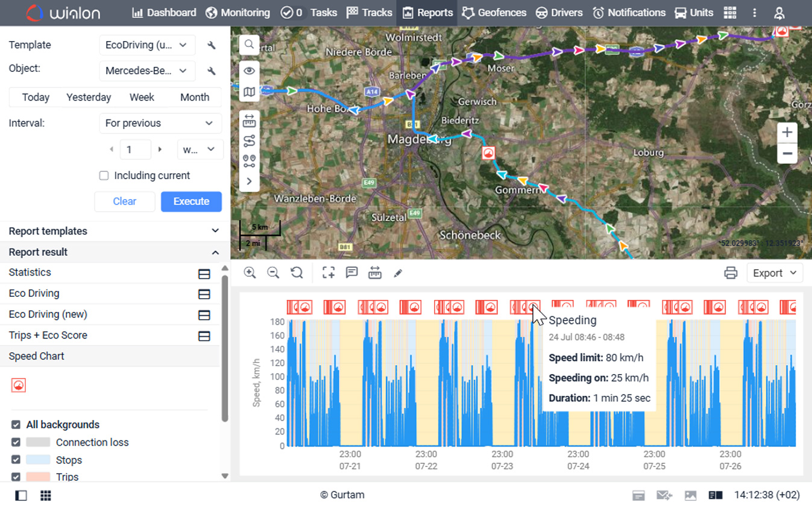Open the interval unit dropdown
The image size is (812, 508).
200,149
